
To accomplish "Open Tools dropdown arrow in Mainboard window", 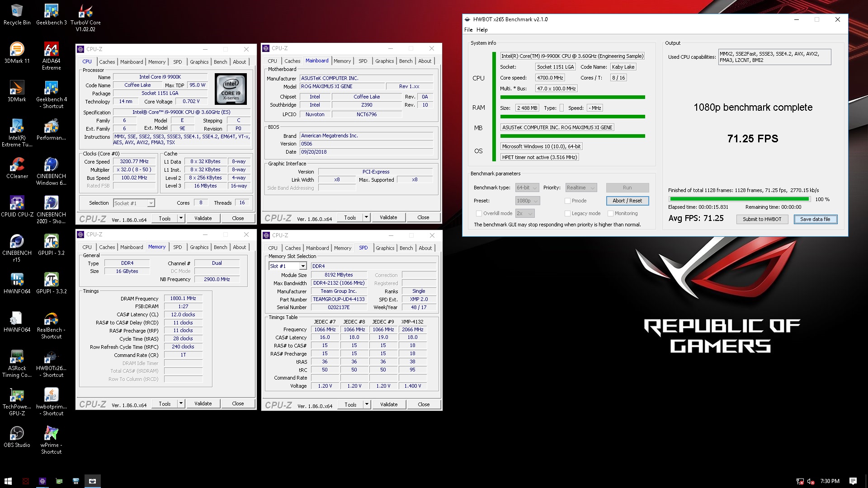I will coord(366,217).
